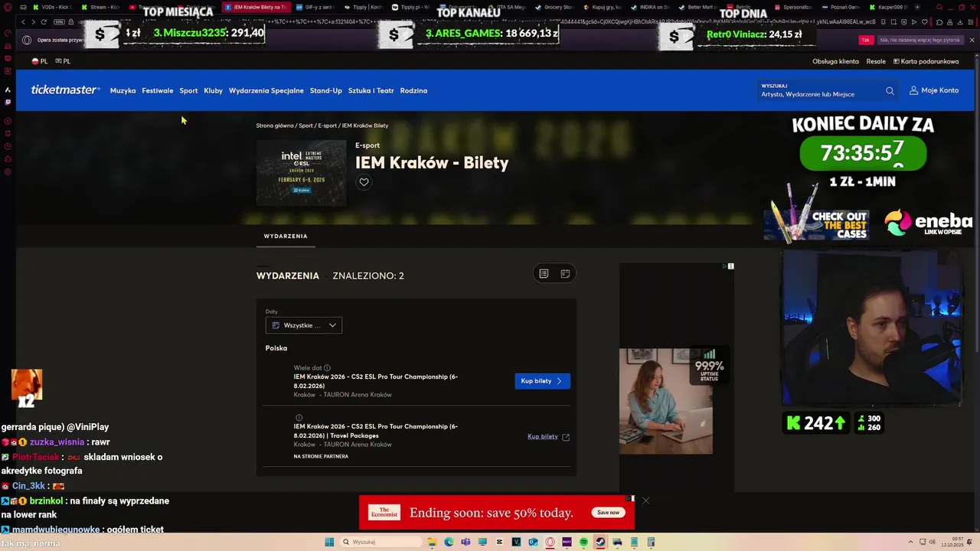Switch to calendar view of events
The image size is (980, 551).
pyautogui.click(x=565, y=273)
